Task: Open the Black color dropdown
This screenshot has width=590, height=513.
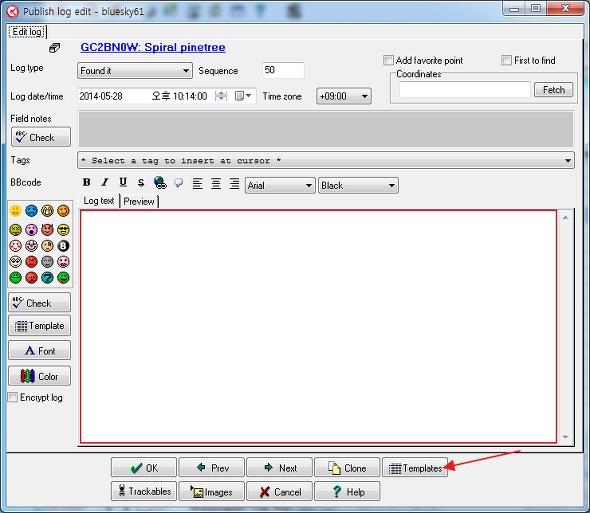Action: 358,186
